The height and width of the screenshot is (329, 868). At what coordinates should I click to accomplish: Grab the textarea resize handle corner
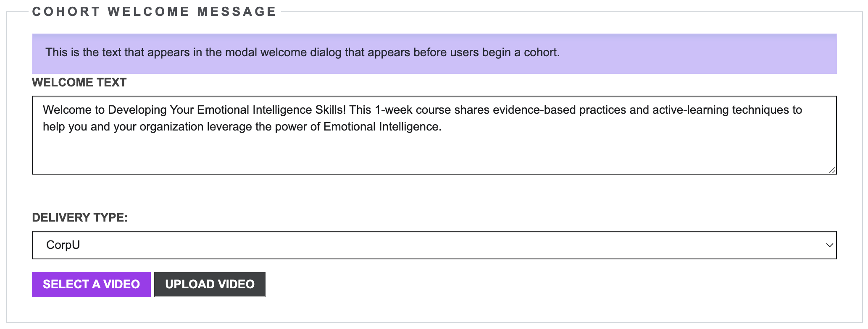(x=832, y=170)
